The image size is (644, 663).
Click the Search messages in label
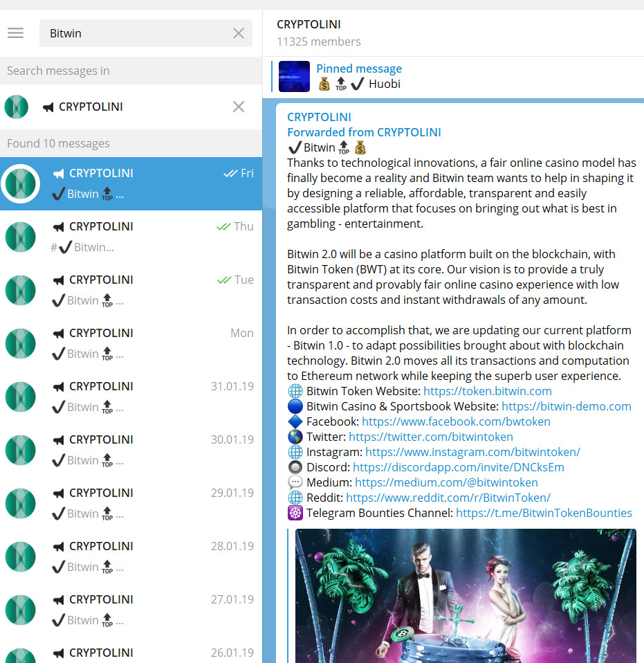pyautogui.click(x=58, y=71)
